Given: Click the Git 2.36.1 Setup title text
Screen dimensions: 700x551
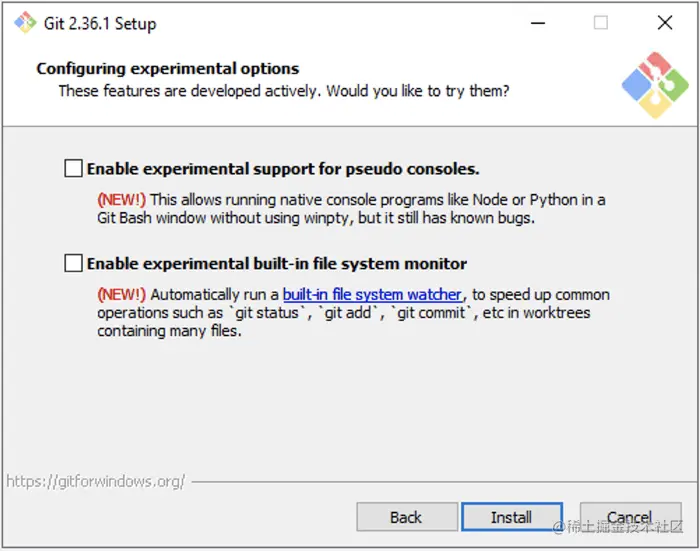Looking at the screenshot, I should tap(99, 23).
